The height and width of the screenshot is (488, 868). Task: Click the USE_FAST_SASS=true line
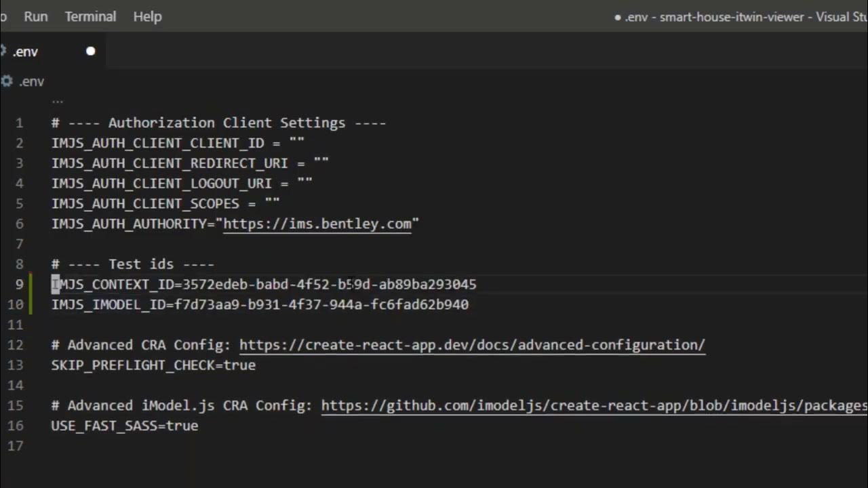(125, 426)
